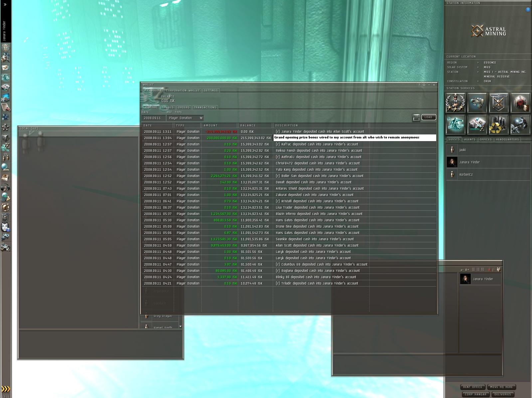Click the wallet window help question mark
Viewport: 532px width, 398px height.
coord(419,85)
